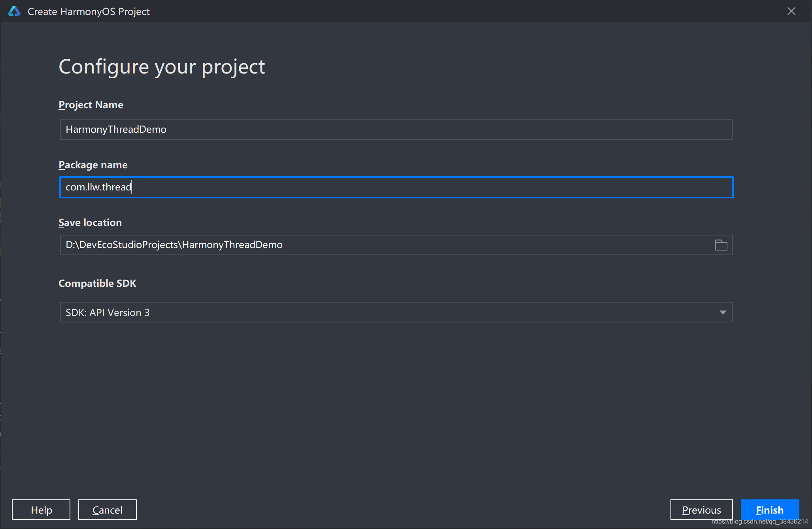Focus the Project Name input field
812x529 pixels.
pyautogui.click(x=395, y=130)
